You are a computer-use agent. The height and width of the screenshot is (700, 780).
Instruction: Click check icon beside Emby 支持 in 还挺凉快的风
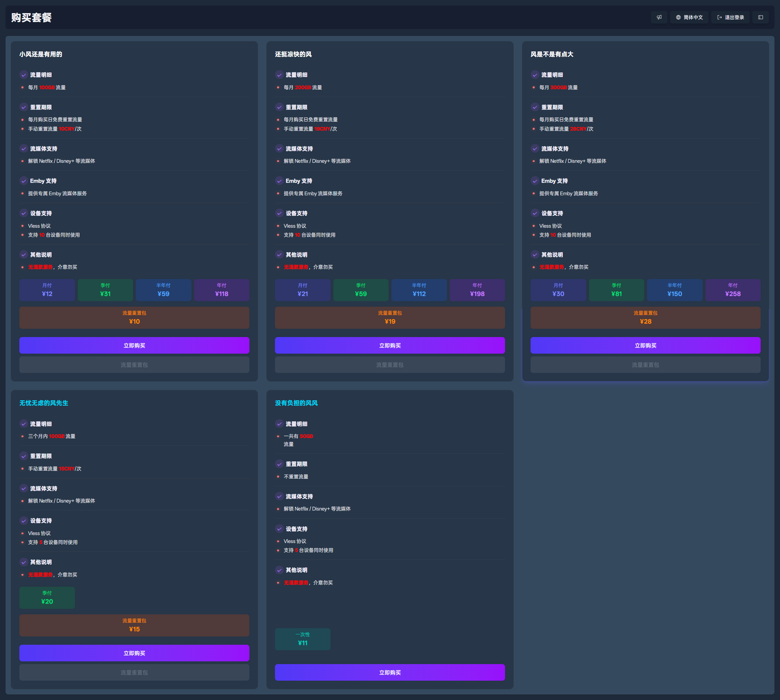(x=279, y=181)
